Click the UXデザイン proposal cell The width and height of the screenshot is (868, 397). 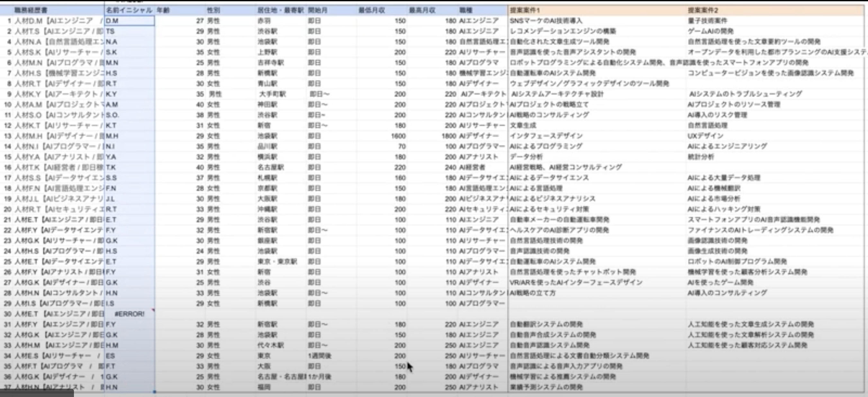[705, 136]
